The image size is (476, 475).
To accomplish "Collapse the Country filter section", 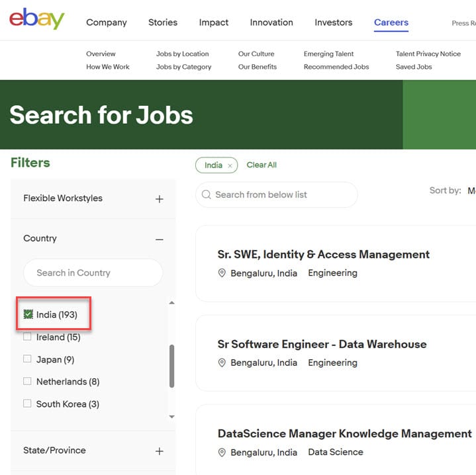I will click(159, 239).
